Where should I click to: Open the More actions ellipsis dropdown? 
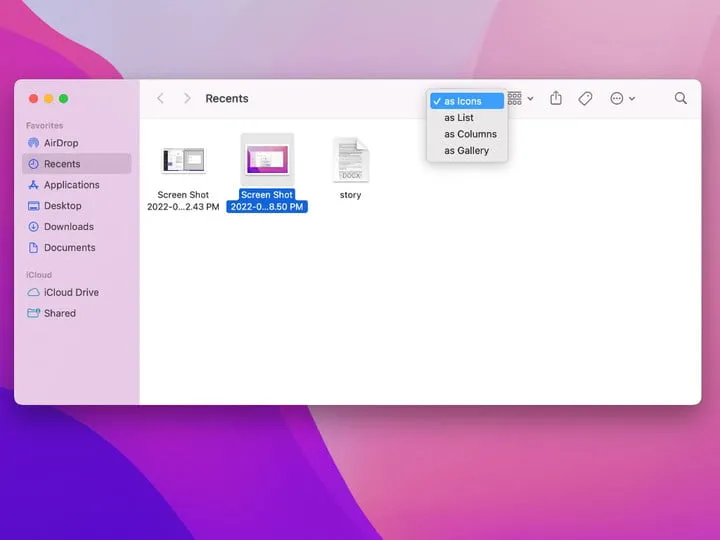pyautogui.click(x=622, y=98)
